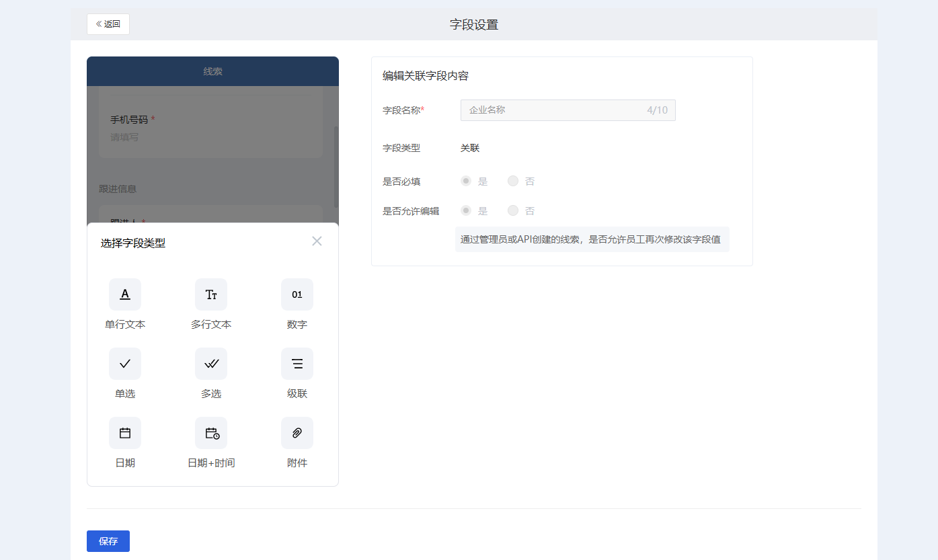The image size is (938, 560).
Task: Choose the 多行文本 field type icon
Action: [x=211, y=294]
